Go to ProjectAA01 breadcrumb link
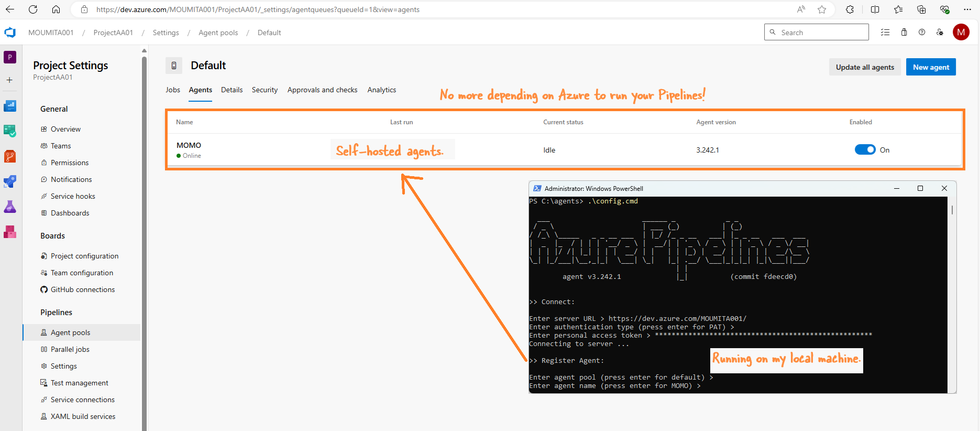The height and width of the screenshot is (431, 980). [113, 33]
